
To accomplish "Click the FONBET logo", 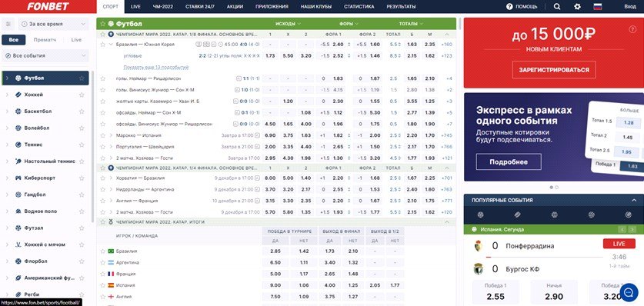I will coord(48,7).
